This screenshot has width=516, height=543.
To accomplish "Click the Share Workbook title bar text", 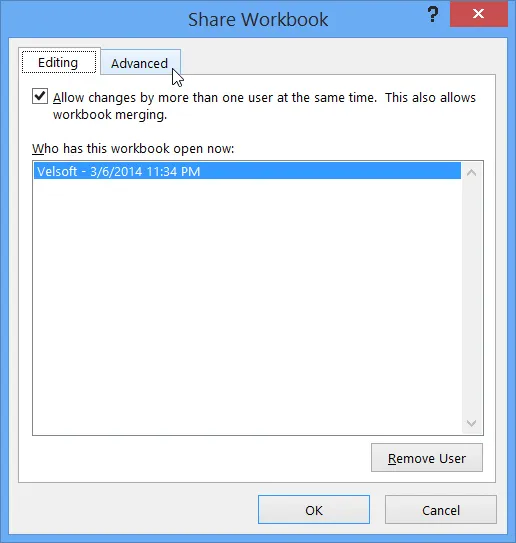I will click(258, 19).
